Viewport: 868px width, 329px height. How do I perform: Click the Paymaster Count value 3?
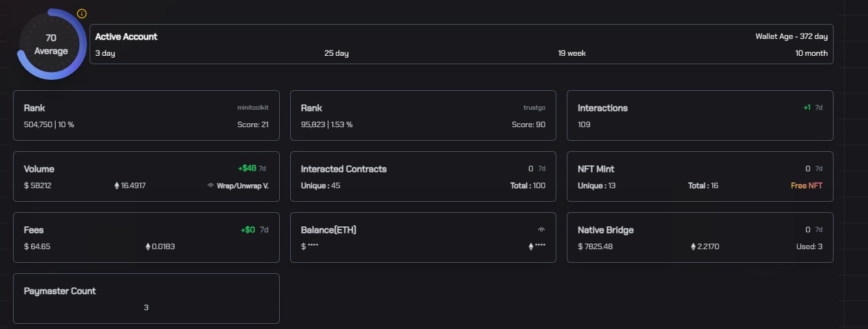[146, 308]
